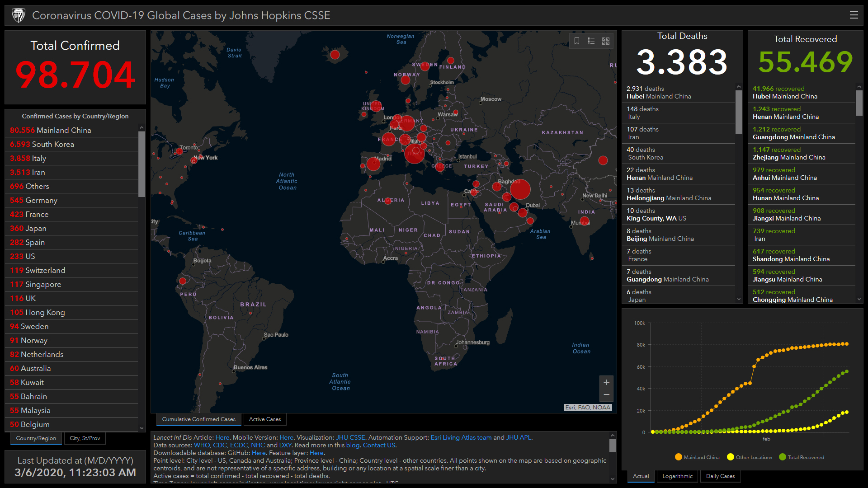868x488 pixels.
Task: Click the country list scrollbar thumb
Action: coord(142,164)
